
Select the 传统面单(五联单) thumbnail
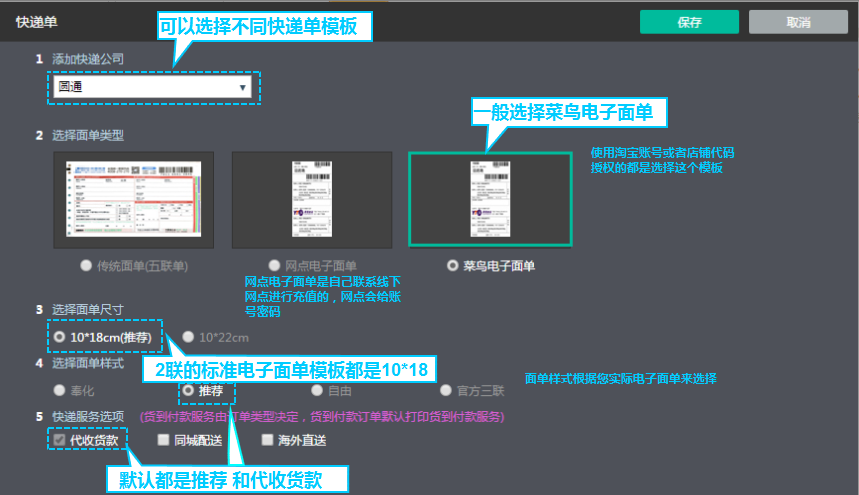[x=134, y=200]
